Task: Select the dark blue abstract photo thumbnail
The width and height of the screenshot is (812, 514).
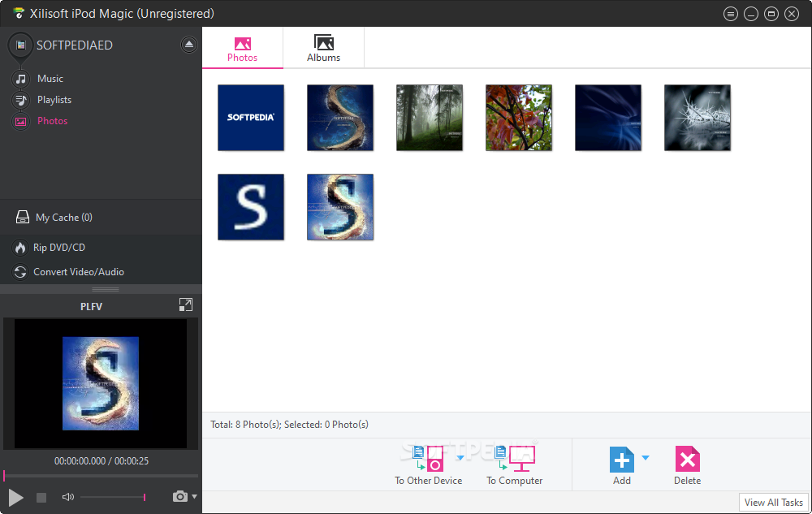Action: (608, 118)
